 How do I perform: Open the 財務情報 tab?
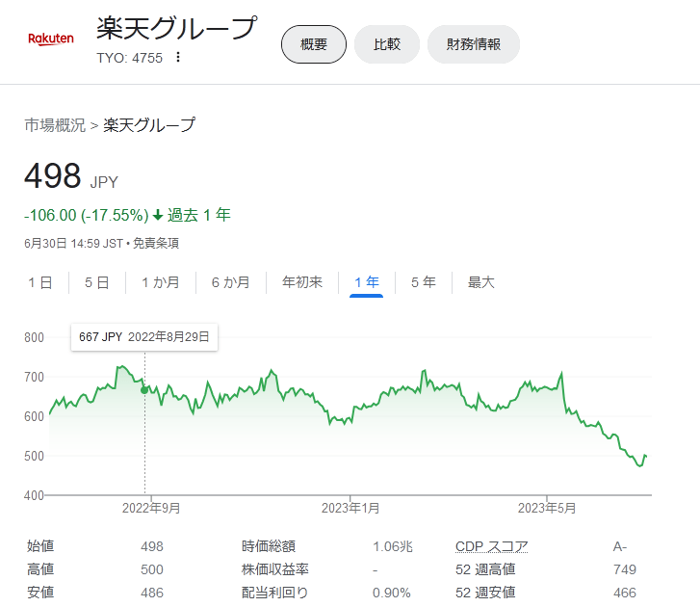click(x=473, y=44)
